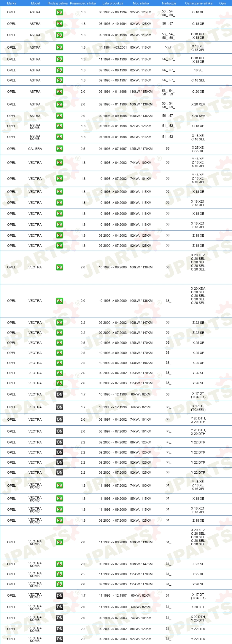Select the 18 SE engine code cell
Image resolution: width=232 pixels, height=644 pixels.
pyautogui.click(x=198, y=70)
